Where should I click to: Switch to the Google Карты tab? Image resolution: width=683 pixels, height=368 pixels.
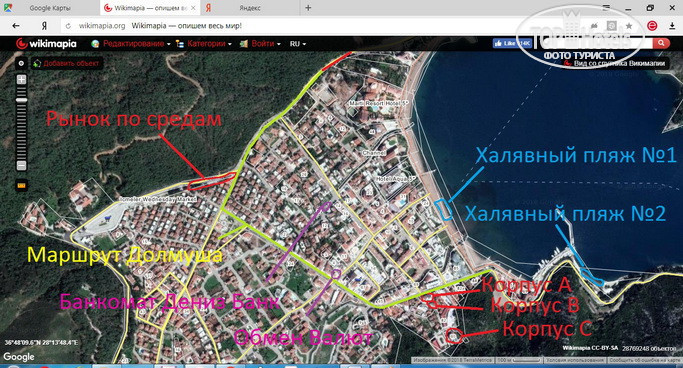(49, 8)
